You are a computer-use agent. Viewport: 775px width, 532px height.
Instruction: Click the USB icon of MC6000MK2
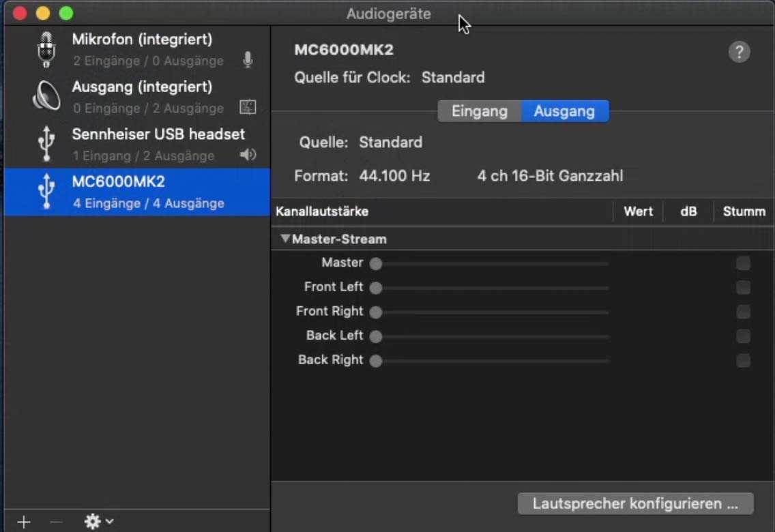tap(46, 192)
